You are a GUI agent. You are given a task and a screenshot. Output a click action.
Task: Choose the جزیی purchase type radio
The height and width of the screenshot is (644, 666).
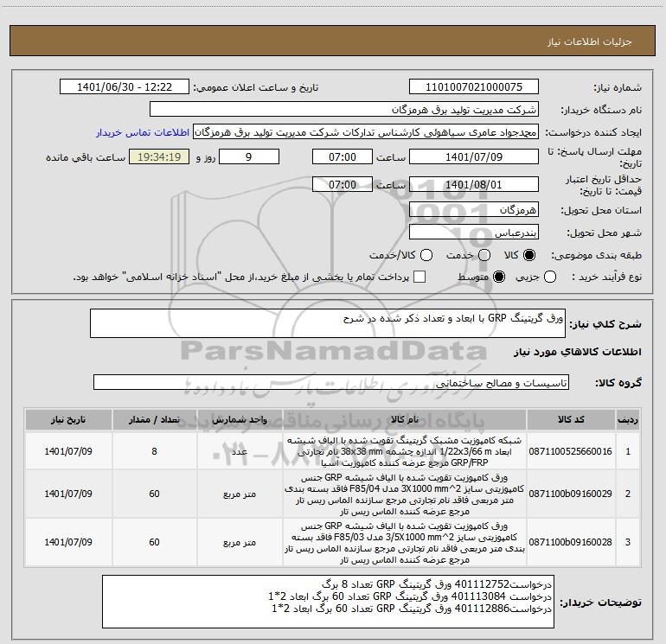[x=550, y=277]
